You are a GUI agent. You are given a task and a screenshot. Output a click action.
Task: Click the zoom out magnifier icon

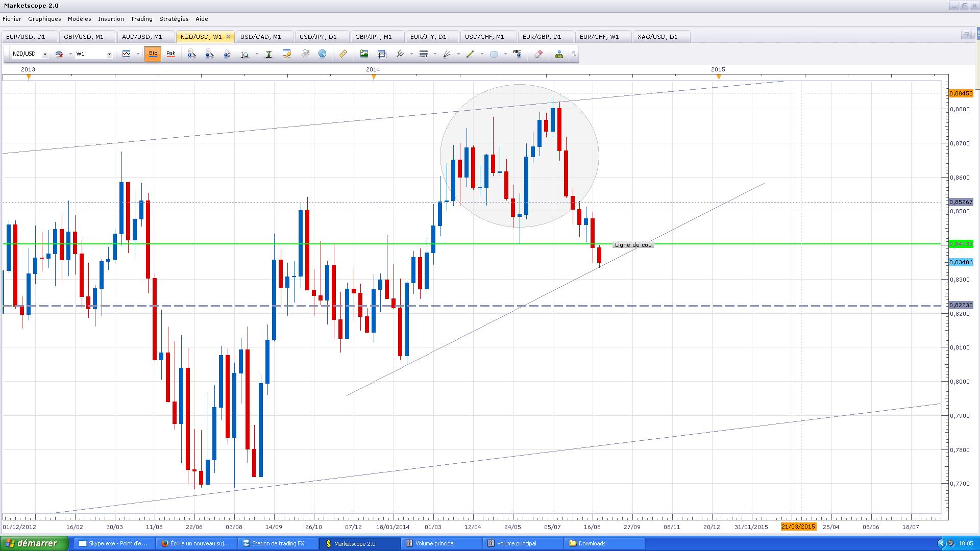pyautogui.click(x=209, y=54)
